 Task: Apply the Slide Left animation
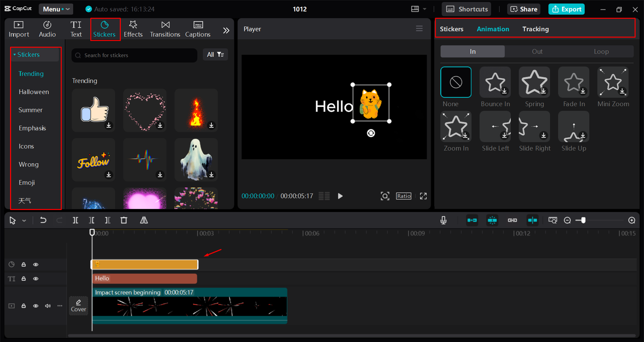click(495, 126)
